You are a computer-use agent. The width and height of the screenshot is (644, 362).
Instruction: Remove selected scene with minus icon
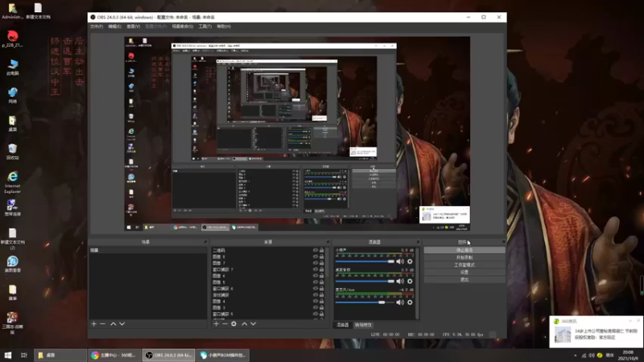point(103,324)
